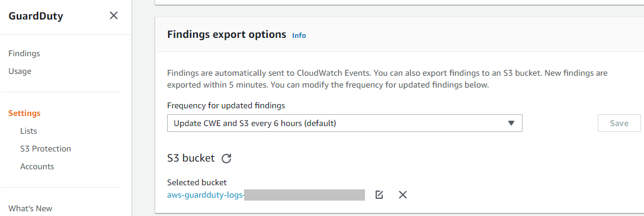Image resolution: width=644 pixels, height=216 pixels.
Task: Click the Save button
Action: (619, 123)
